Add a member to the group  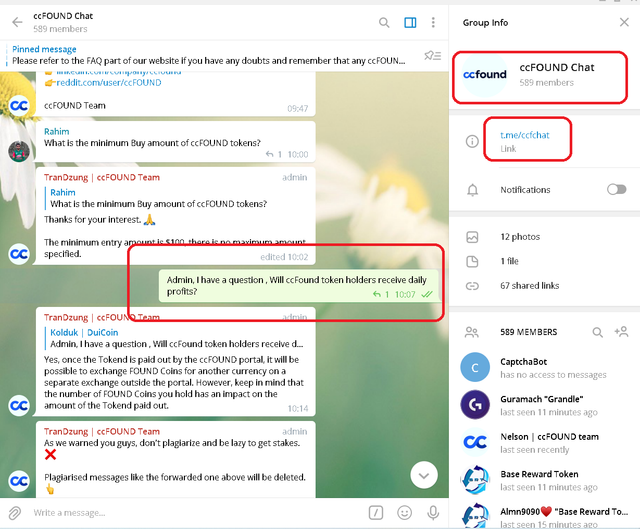point(621,332)
